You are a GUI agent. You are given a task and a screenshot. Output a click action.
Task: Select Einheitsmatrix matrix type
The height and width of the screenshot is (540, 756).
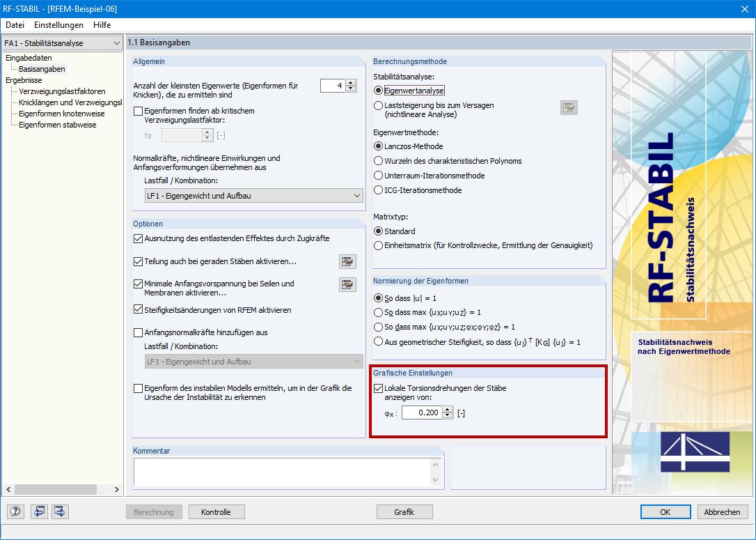pos(379,246)
